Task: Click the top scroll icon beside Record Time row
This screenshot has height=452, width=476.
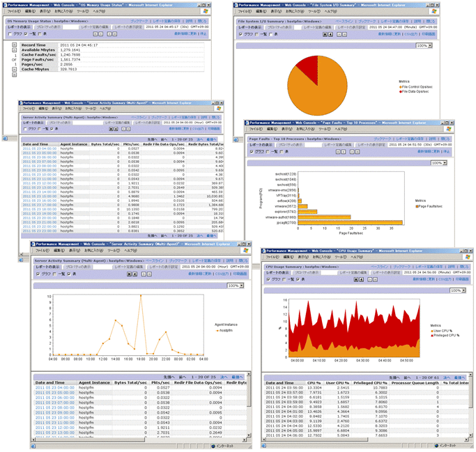Action: [x=14, y=44]
